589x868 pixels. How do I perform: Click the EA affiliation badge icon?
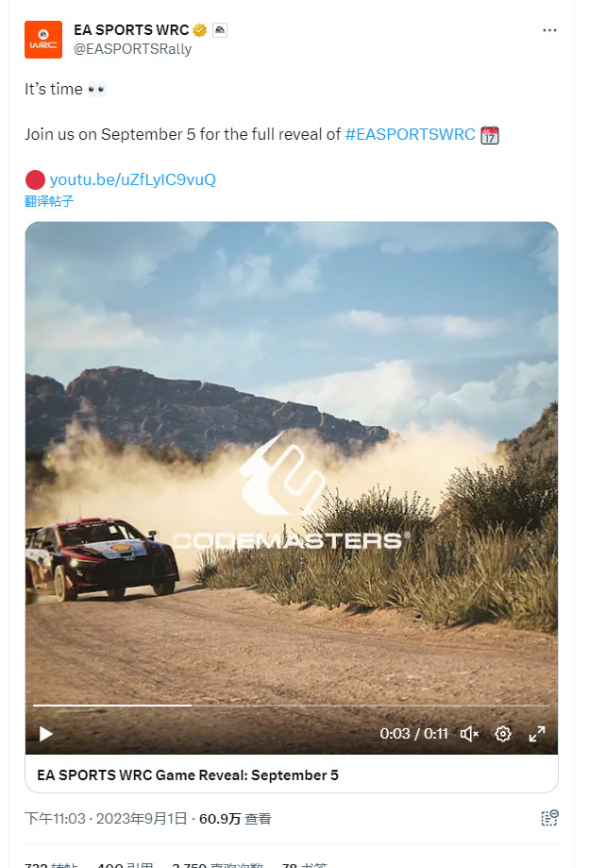[220, 30]
